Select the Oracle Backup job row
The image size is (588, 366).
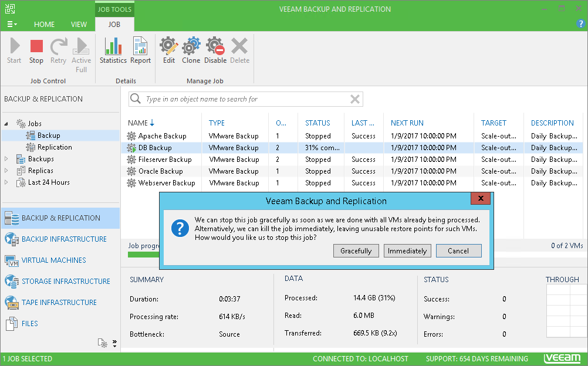352,171
